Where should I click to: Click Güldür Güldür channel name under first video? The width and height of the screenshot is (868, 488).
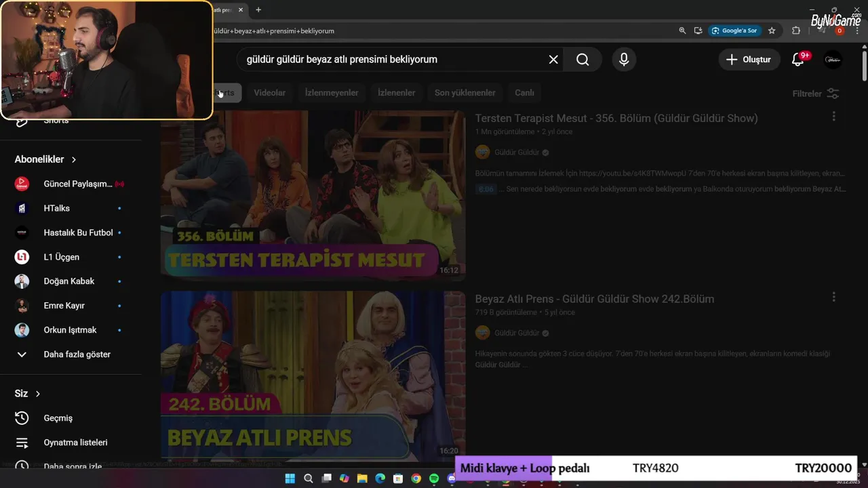pyautogui.click(x=517, y=152)
